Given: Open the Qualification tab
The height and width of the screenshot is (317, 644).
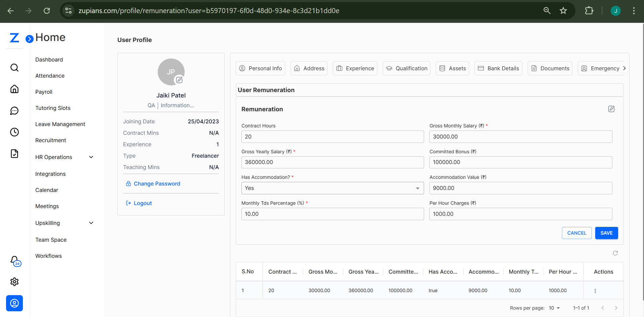Looking at the screenshot, I should (406, 68).
